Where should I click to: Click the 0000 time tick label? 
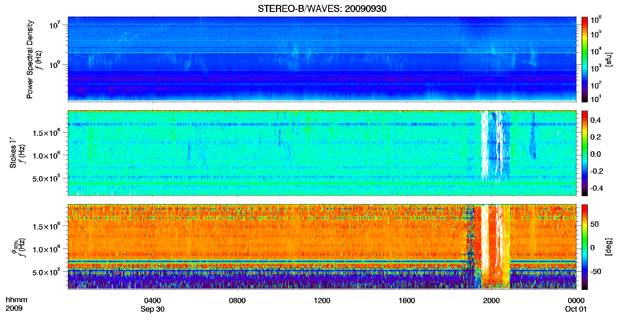[576, 301]
